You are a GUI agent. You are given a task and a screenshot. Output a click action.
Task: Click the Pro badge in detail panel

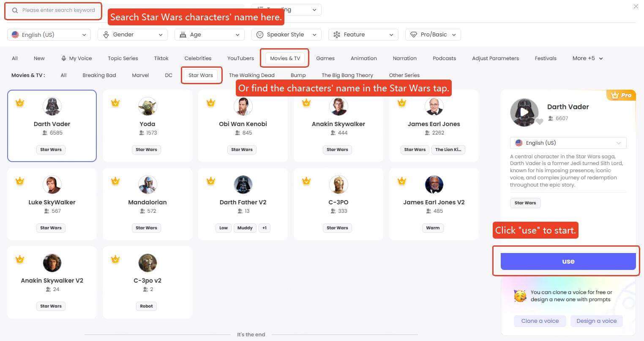pyautogui.click(x=621, y=95)
